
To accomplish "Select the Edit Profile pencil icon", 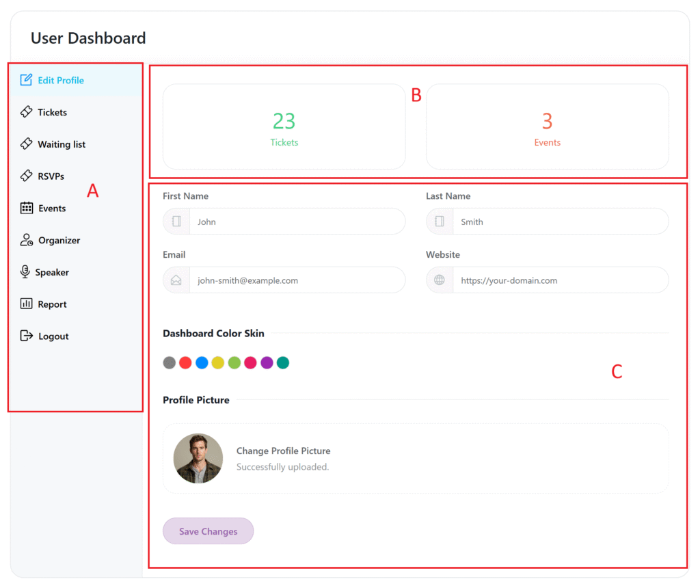I will 27,80.
